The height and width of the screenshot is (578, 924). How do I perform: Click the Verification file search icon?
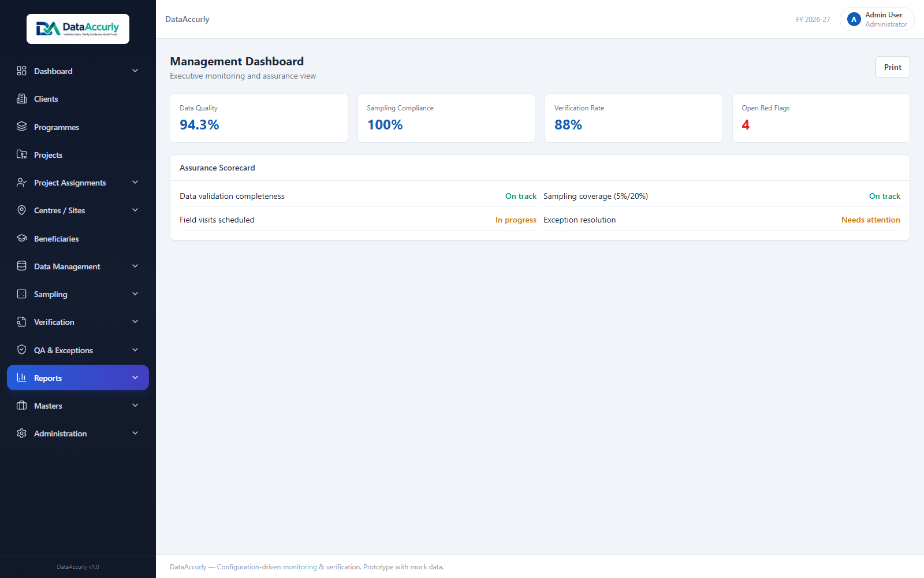pos(21,322)
